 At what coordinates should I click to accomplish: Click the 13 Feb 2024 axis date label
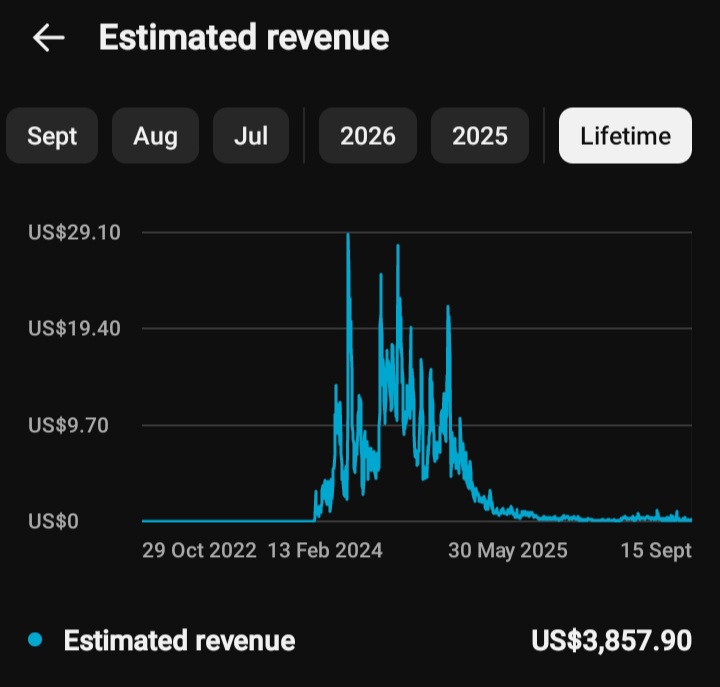point(325,550)
